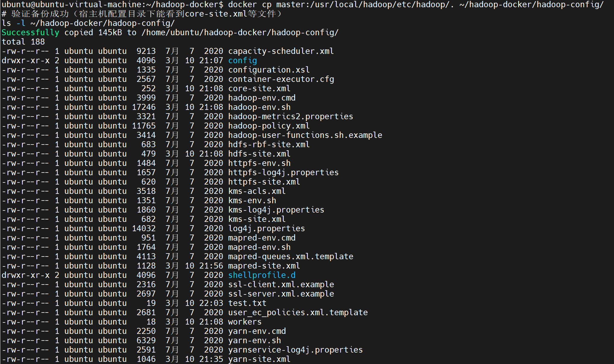Click the hadoop-user-functions.sh.example filename
Viewport: 614px width, 364px height.
click(305, 135)
